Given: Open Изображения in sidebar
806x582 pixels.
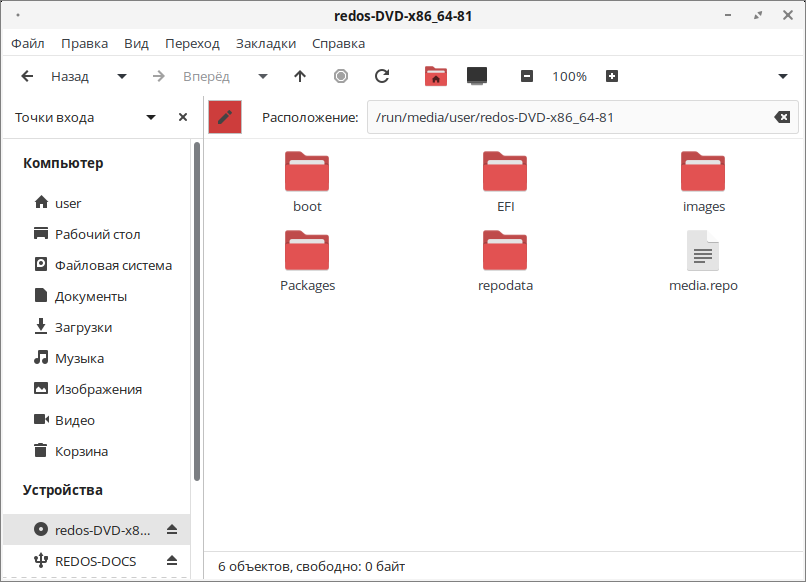Looking at the screenshot, I should (x=96, y=389).
